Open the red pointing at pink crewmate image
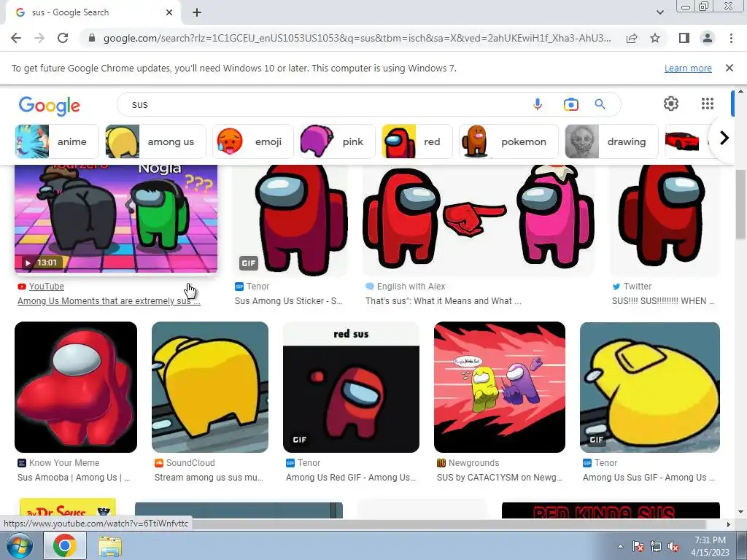747x560 pixels. pos(479,220)
